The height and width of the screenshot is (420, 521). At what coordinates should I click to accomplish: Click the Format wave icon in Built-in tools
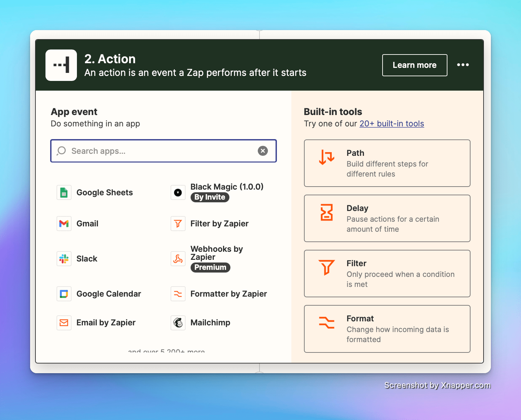(x=327, y=323)
